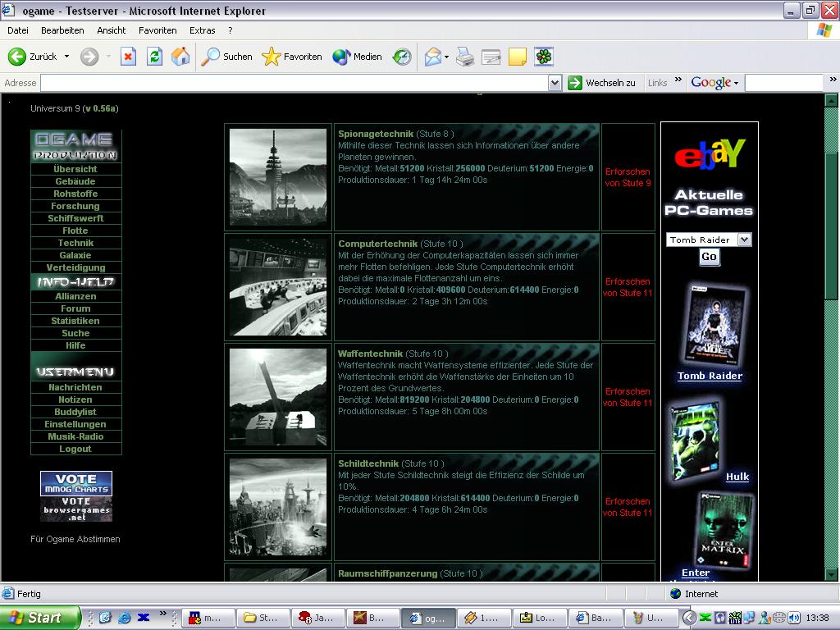Open Flotte sidebar page
The image size is (840, 630).
tap(75, 231)
